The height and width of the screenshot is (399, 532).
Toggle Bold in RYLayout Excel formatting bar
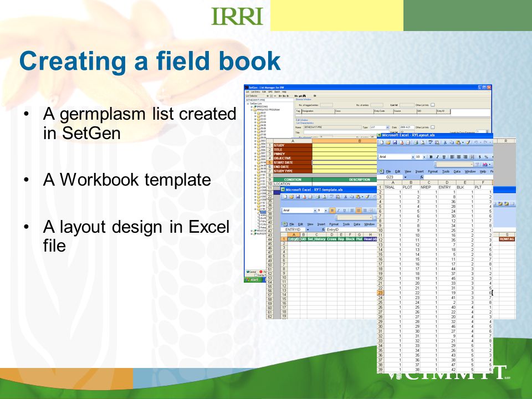[x=431, y=157]
